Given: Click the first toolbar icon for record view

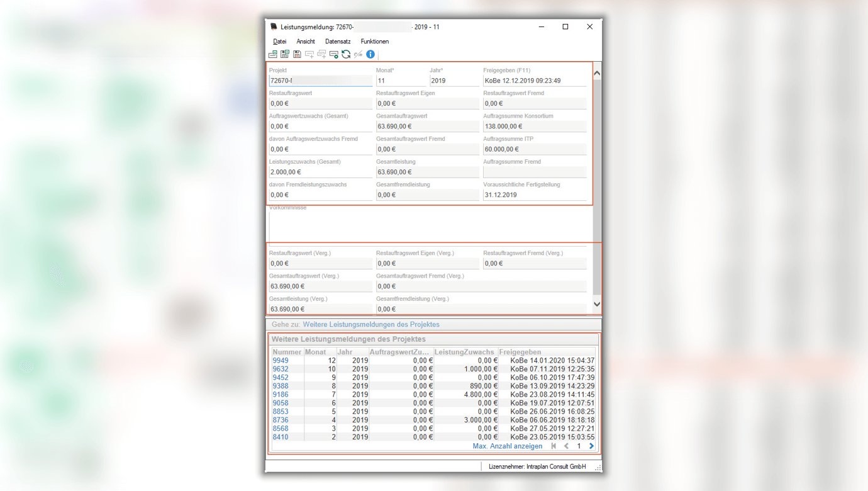Looking at the screenshot, I should click(x=272, y=55).
